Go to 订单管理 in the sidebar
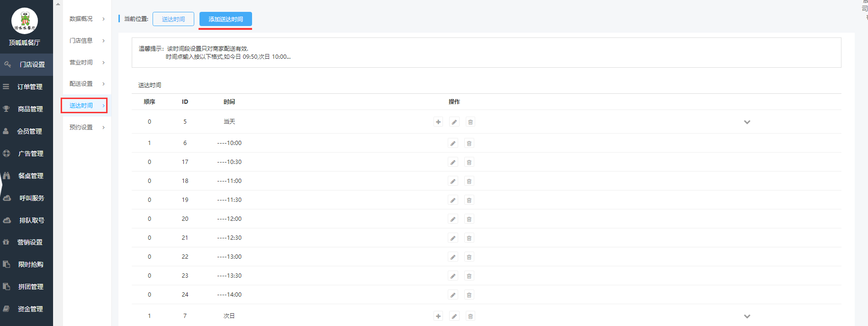 (x=27, y=87)
